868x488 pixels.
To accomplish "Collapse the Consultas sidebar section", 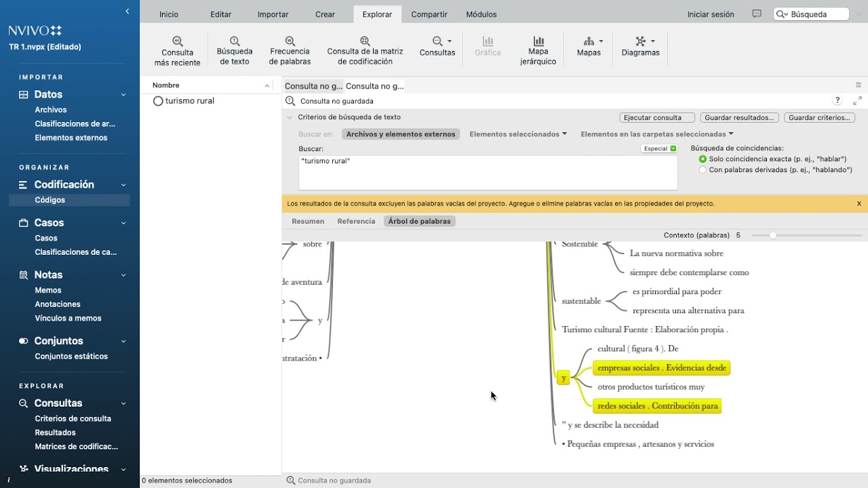I will click(123, 403).
